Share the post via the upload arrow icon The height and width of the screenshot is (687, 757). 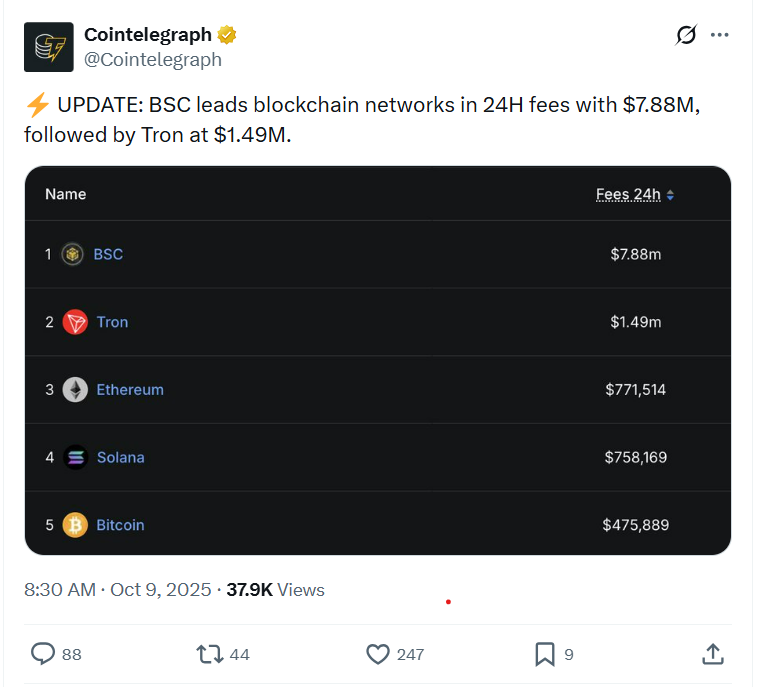(x=712, y=654)
